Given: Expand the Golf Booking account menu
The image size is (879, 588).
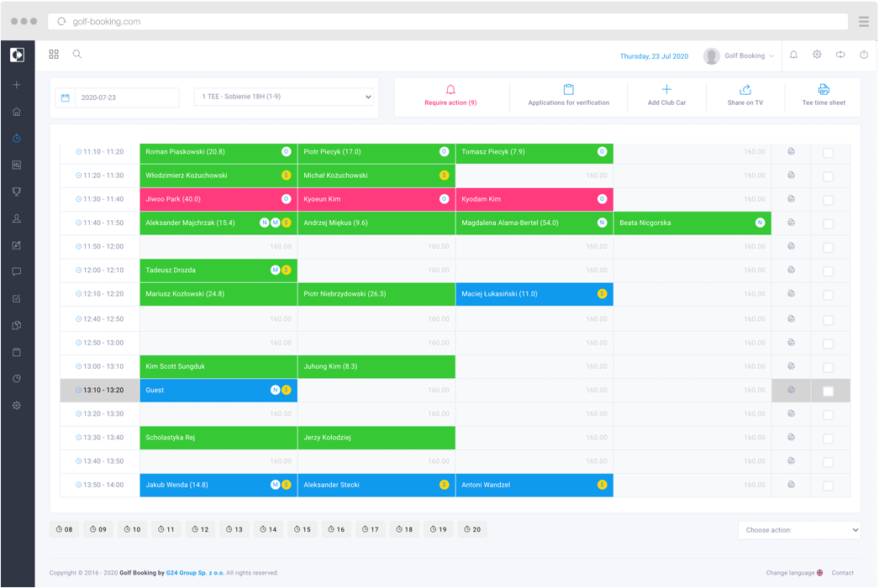Looking at the screenshot, I should click(739, 55).
